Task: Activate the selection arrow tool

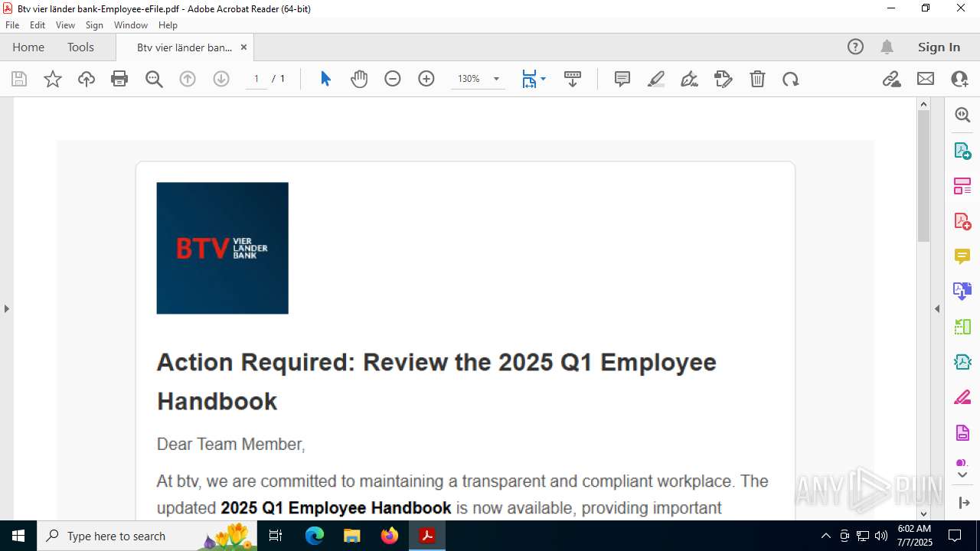Action: (x=325, y=79)
